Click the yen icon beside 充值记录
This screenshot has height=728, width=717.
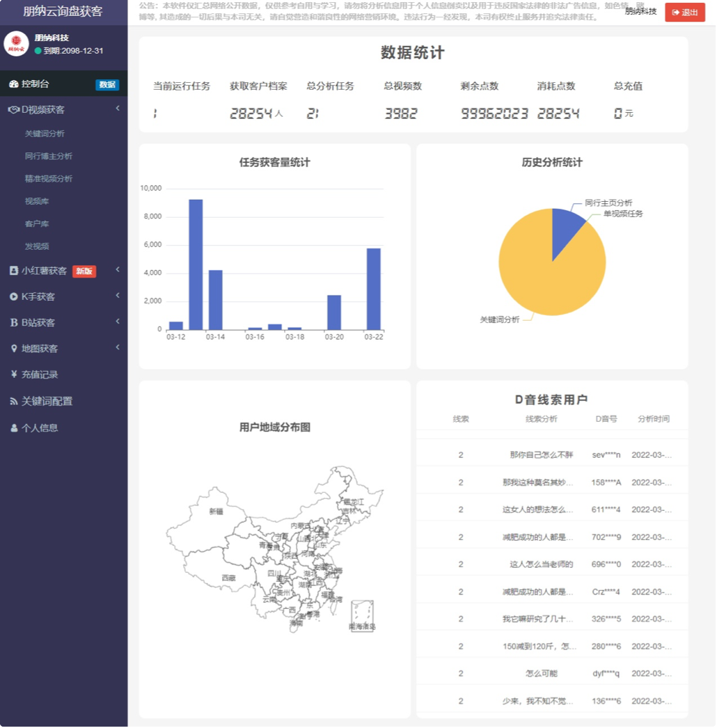coord(14,374)
